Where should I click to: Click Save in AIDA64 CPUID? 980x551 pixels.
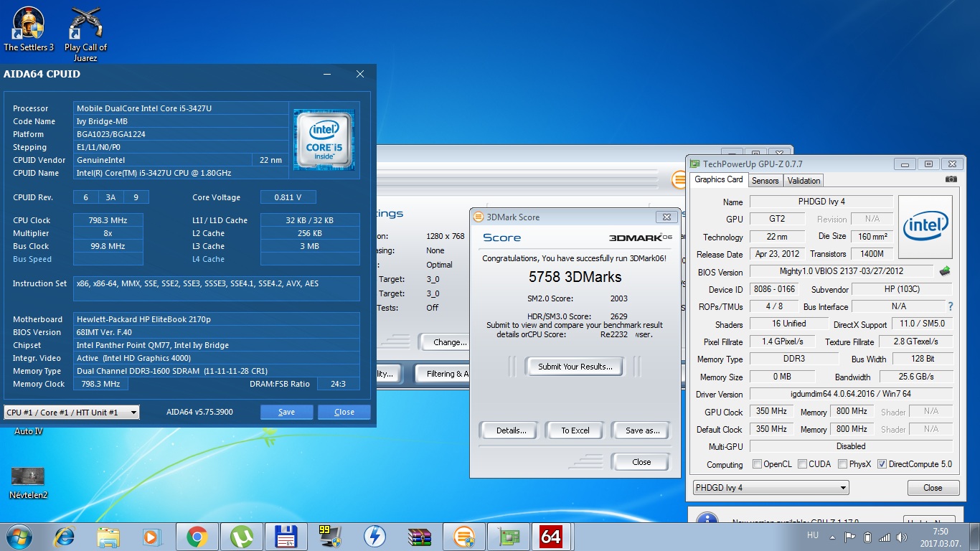286,412
